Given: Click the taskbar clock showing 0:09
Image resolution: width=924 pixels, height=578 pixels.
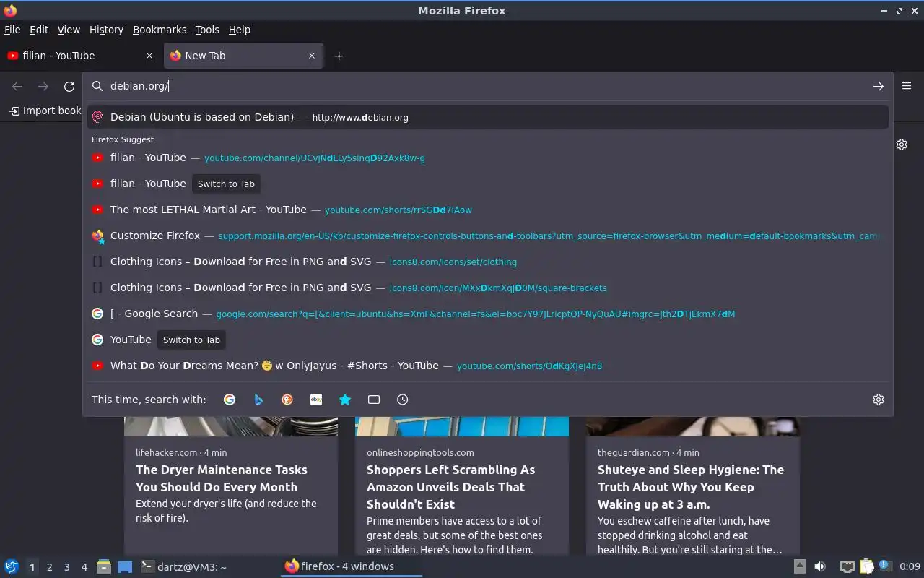Looking at the screenshot, I should tap(910, 566).
